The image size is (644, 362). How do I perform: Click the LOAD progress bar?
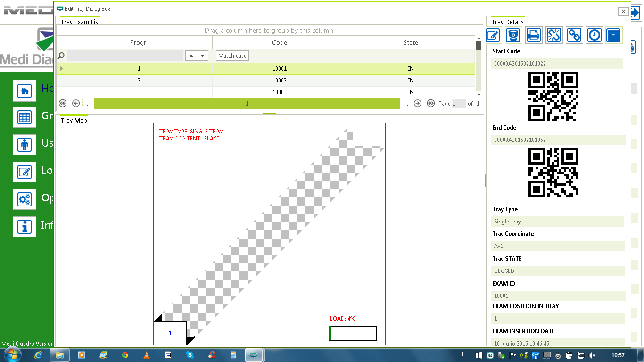(353, 333)
